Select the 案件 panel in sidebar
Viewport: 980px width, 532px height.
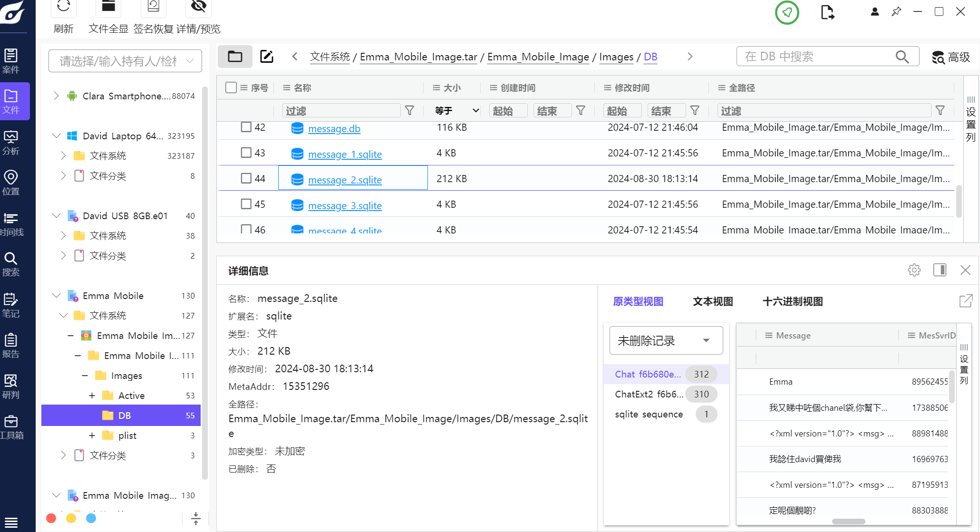point(11,61)
